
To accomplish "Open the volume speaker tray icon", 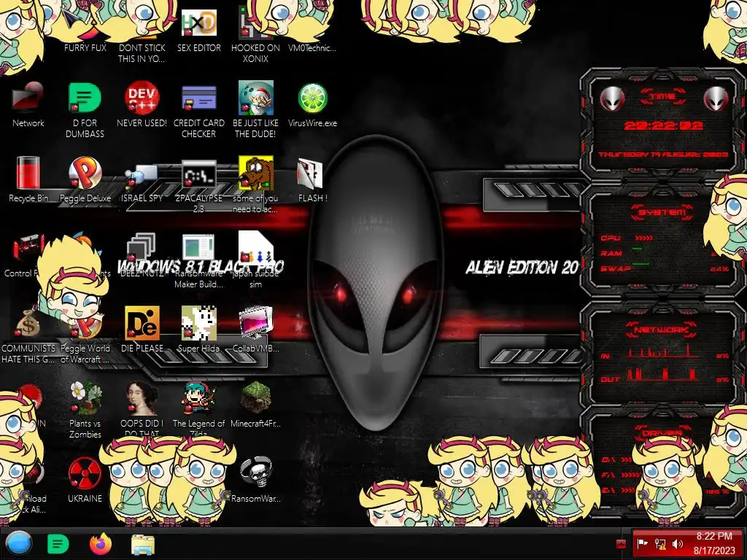I will pos(678,544).
